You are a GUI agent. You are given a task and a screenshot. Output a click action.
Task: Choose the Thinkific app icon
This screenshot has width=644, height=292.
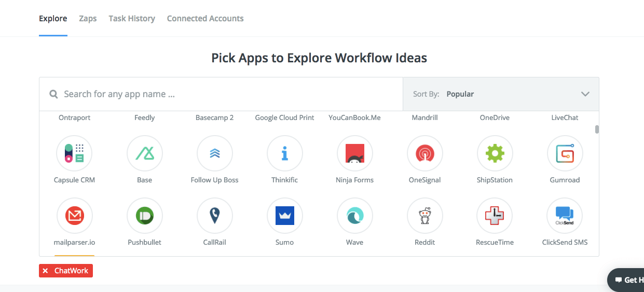pos(285,153)
